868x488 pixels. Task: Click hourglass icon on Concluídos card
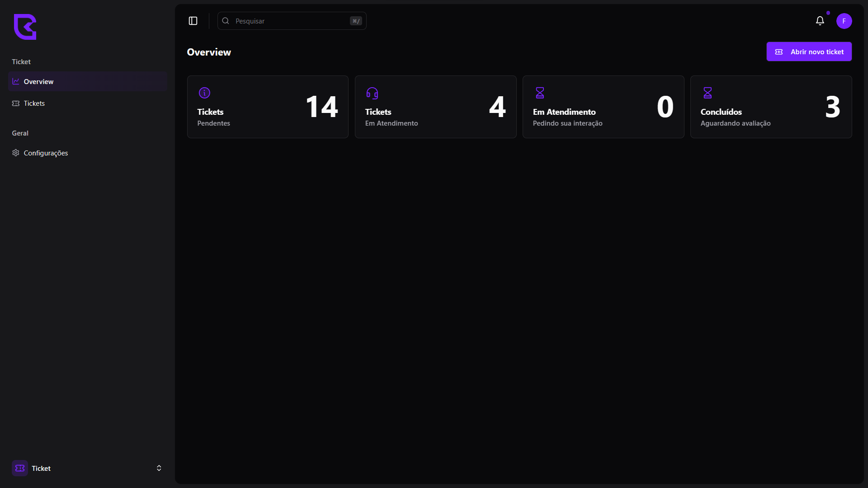tap(708, 93)
